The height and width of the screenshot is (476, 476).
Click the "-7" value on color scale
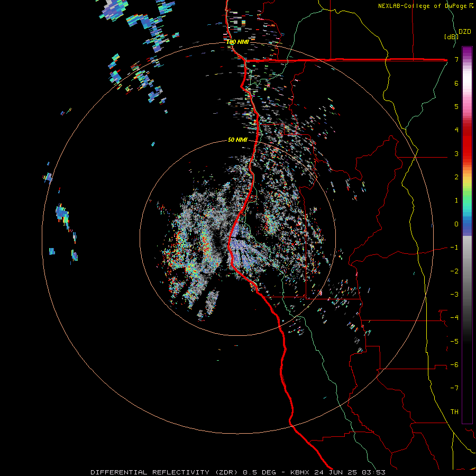pyautogui.click(x=454, y=388)
